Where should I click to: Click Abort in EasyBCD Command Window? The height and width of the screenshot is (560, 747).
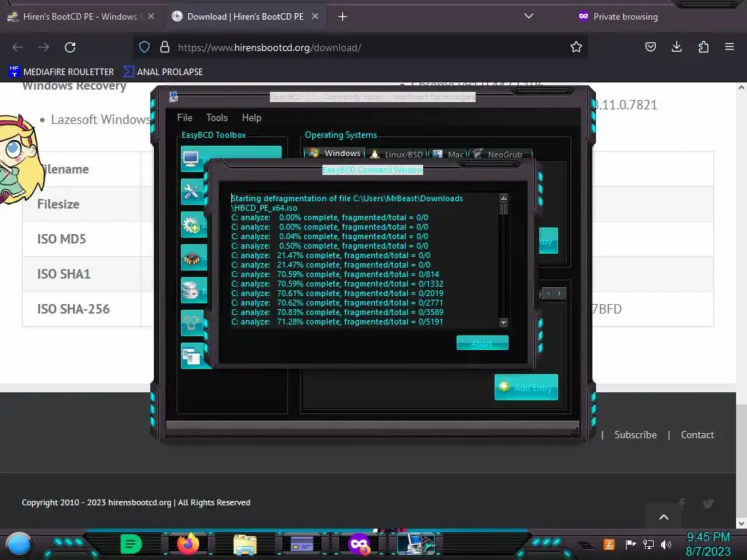pyautogui.click(x=482, y=343)
